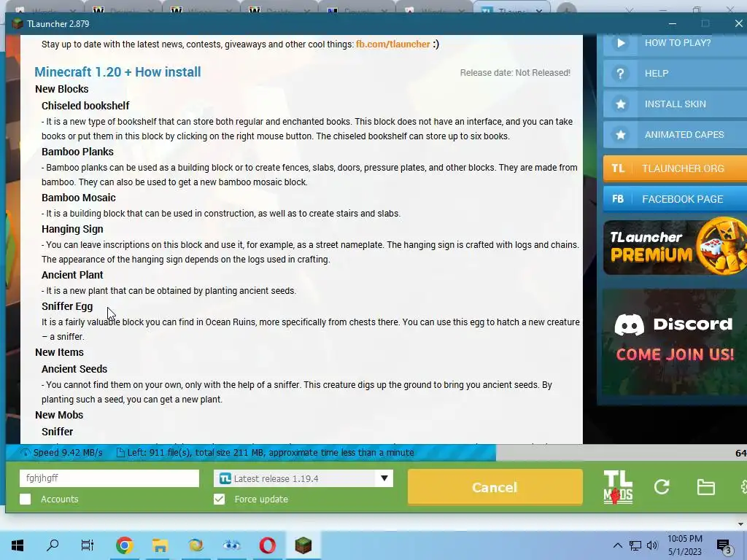Click the TL logo on the TLauncher.org button
The image size is (747, 560).
(x=618, y=168)
